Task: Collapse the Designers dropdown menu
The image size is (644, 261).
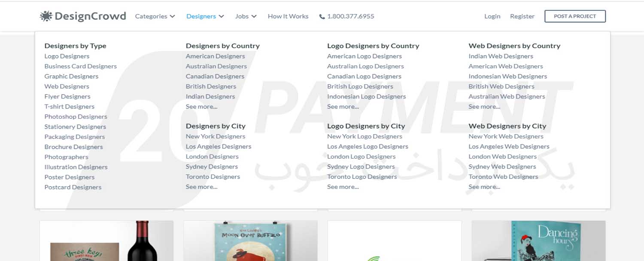Action: click(x=205, y=16)
